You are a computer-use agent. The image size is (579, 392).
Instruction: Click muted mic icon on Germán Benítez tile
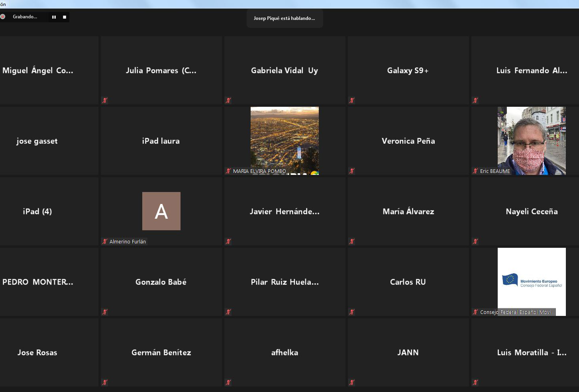105,382
